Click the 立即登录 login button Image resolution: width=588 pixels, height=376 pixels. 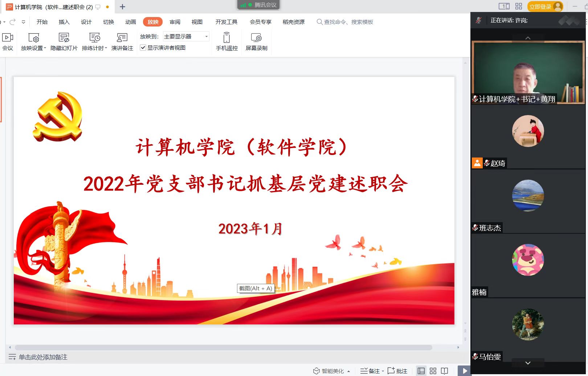pyautogui.click(x=540, y=7)
